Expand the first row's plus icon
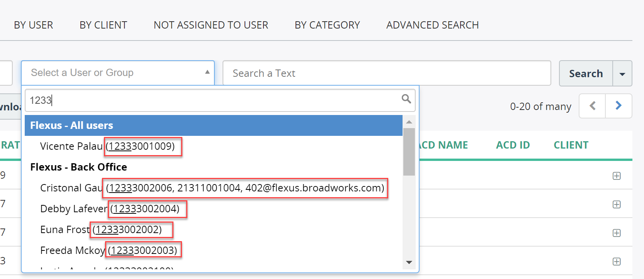 [x=617, y=176]
